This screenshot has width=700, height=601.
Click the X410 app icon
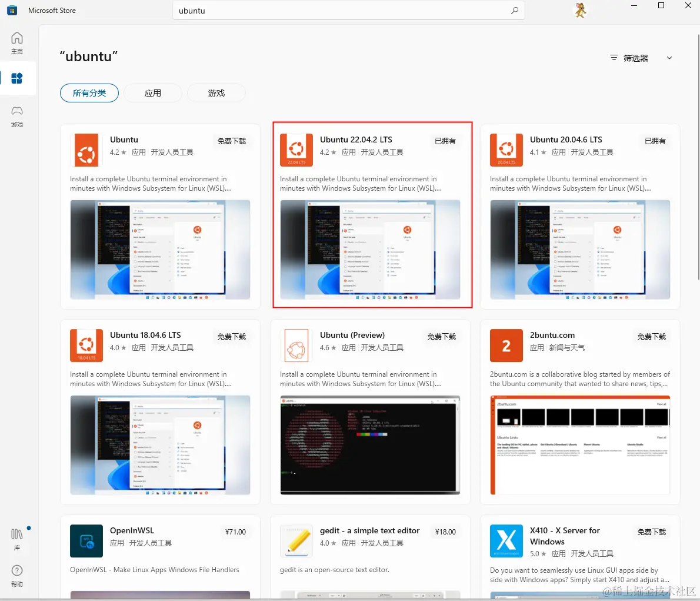tap(506, 541)
